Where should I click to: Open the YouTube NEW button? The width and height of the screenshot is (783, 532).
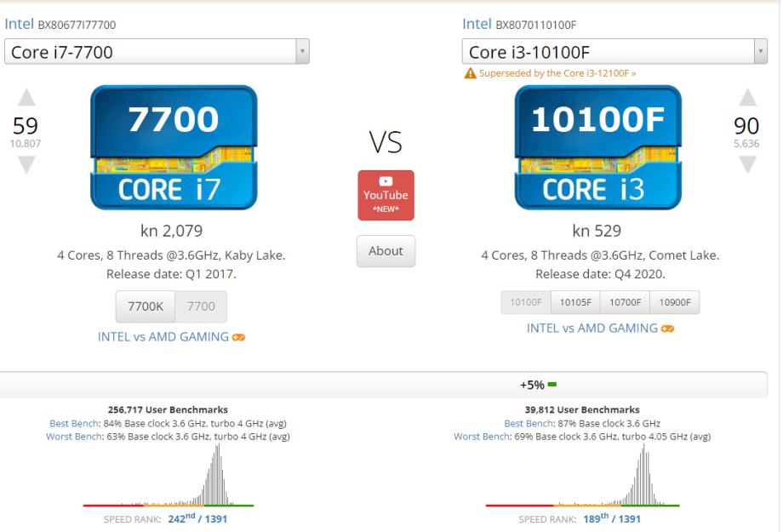tap(386, 195)
